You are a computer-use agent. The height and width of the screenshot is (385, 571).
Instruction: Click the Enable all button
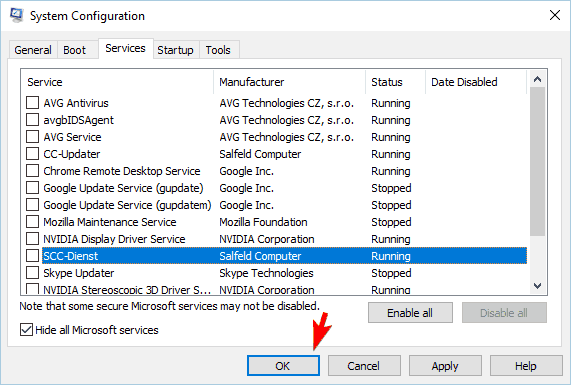click(x=410, y=313)
